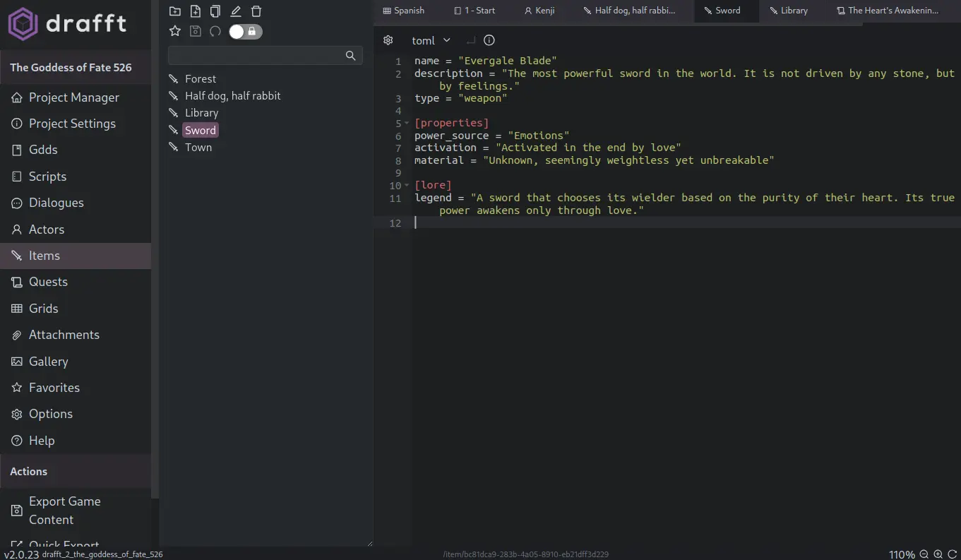Click Export Game Content action
This screenshot has width=961, height=560.
coord(64,510)
